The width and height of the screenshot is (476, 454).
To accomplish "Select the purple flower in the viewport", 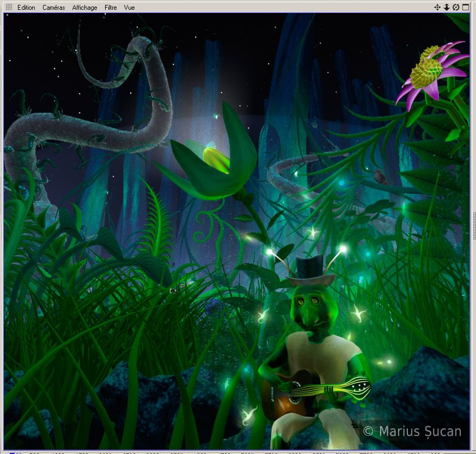I will (x=430, y=73).
